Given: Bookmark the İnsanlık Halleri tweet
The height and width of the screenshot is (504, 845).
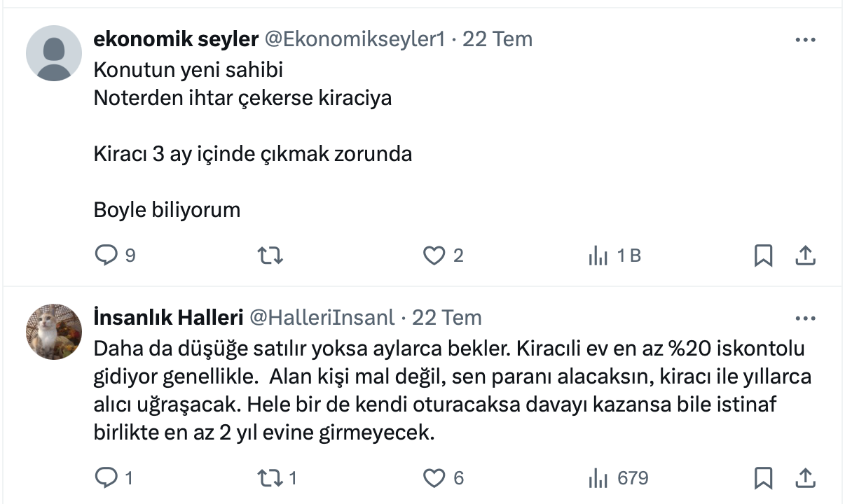Looking at the screenshot, I should (763, 478).
